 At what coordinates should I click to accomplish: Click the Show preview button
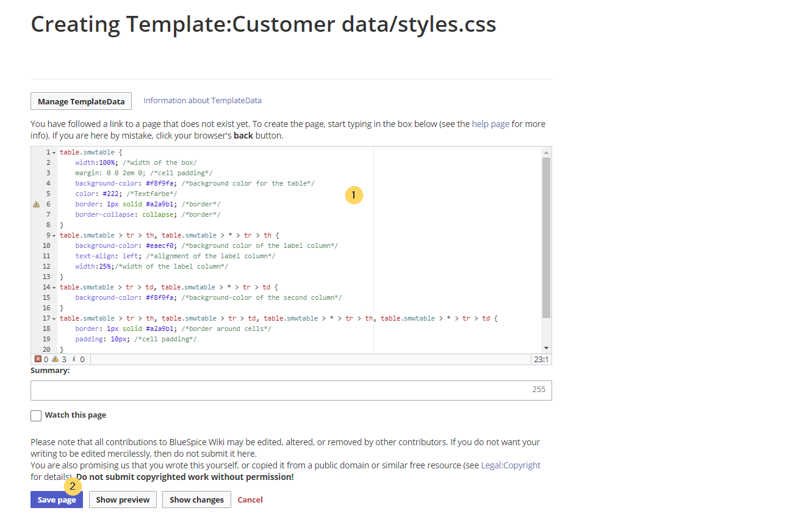(123, 500)
